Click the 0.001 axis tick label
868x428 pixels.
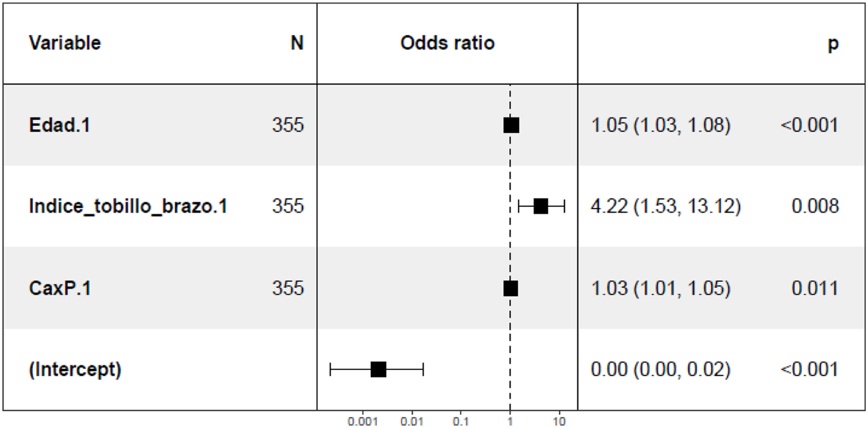362,422
